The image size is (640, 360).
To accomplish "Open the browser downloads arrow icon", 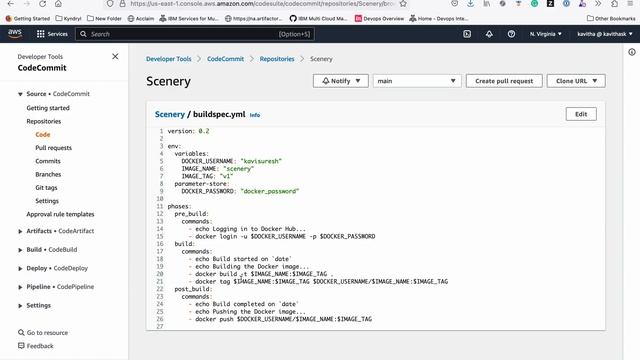I will point(470,4).
